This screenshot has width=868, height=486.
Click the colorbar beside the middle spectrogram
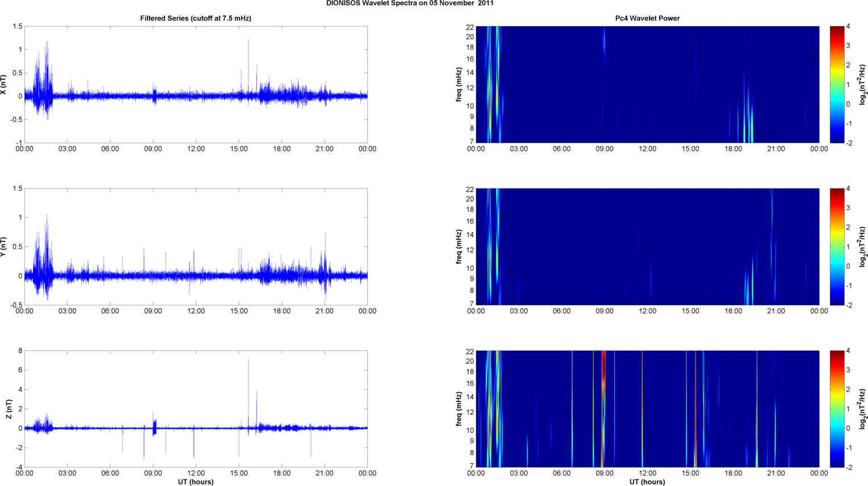[x=837, y=246]
